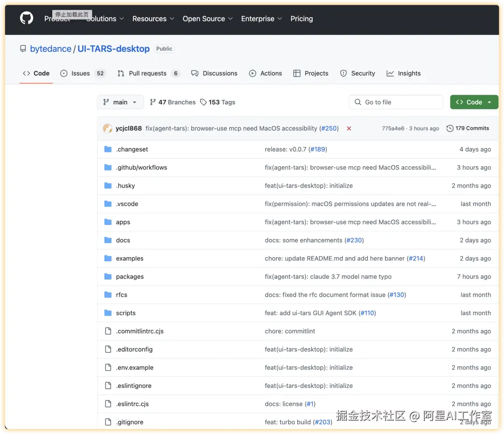Expand the Resources navigation menu
Image resolution: width=504 pixels, height=434 pixels.
pos(153,19)
